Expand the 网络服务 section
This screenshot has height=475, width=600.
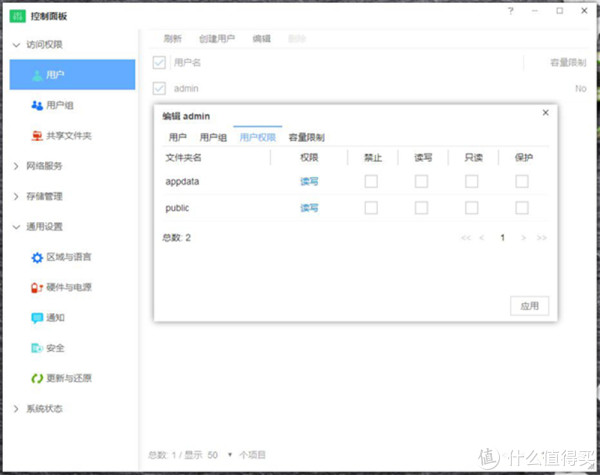coord(43,166)
